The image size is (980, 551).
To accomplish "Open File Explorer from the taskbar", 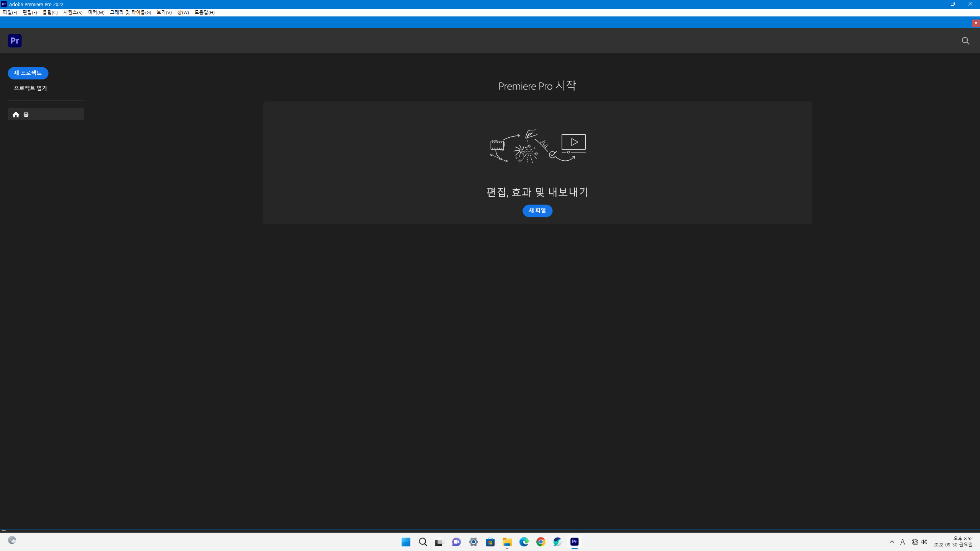I will tap(507, 542).
